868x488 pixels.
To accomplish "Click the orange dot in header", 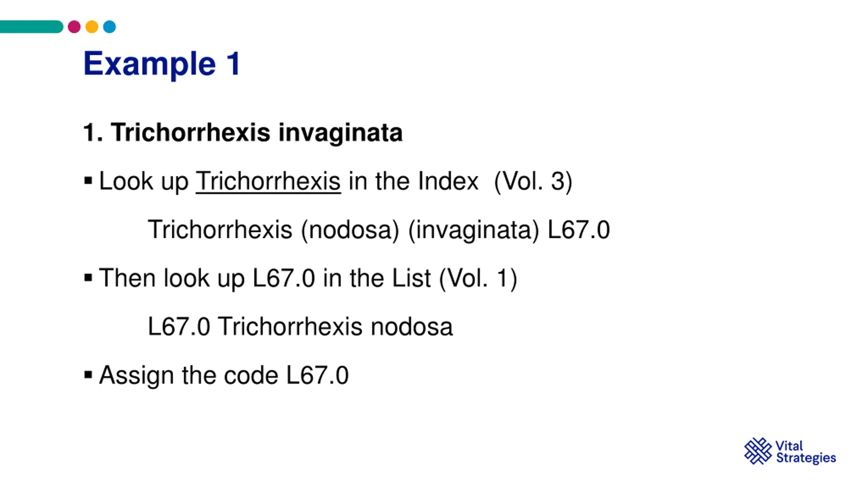I will pyautogui.click(x=92, y=26).
